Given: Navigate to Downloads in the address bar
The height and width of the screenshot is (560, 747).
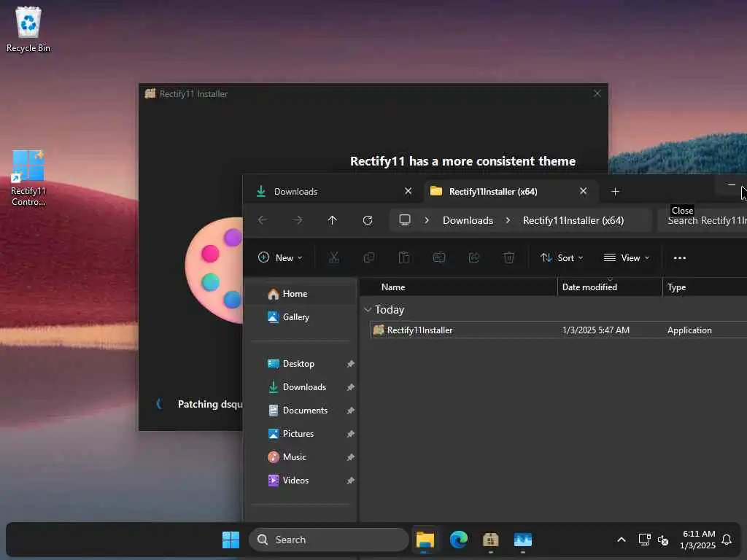Looking at the screenshot, I should pos(468,220).
